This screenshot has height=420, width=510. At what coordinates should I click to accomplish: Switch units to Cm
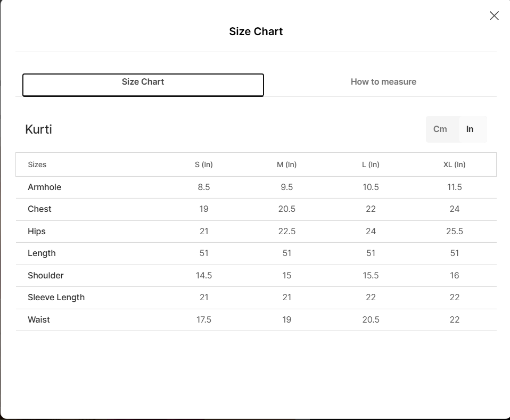[440, 129]
